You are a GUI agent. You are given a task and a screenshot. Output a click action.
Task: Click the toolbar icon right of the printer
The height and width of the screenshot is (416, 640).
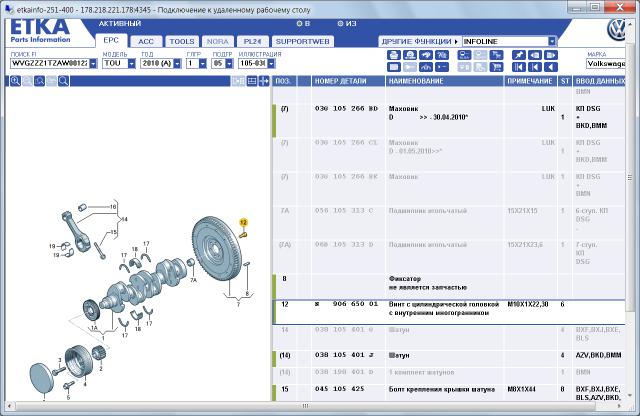[410, 55]
